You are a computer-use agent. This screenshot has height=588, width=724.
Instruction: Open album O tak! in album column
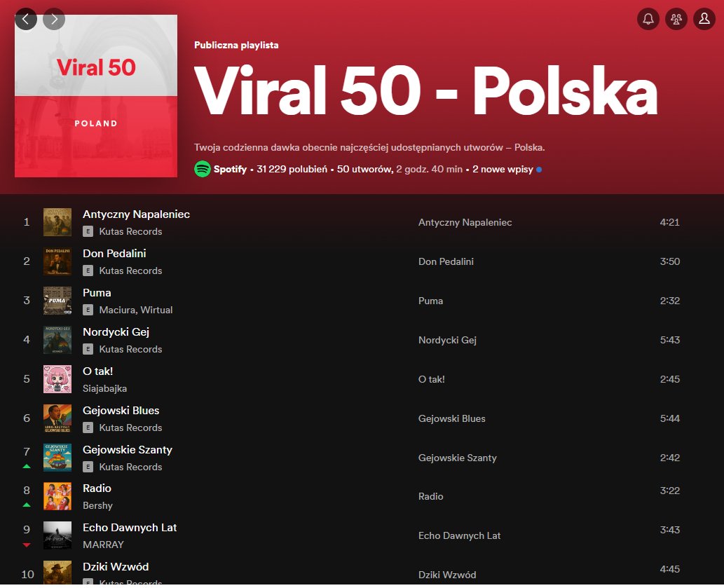[x=431, y=379]
